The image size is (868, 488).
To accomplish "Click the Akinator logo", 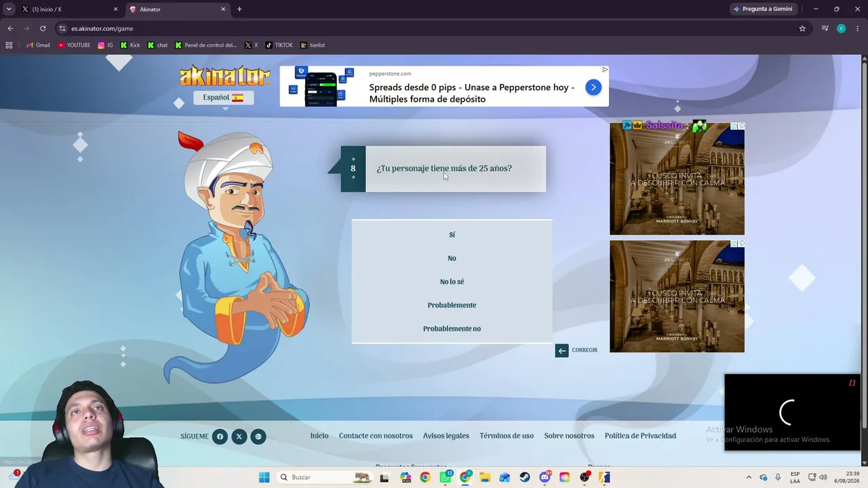I will (x=224, y=76).
